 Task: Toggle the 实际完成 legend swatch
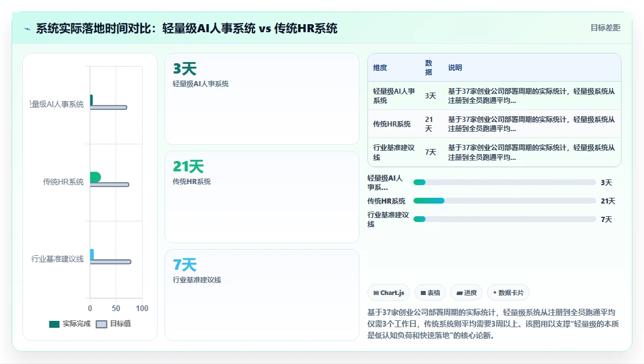54,324
